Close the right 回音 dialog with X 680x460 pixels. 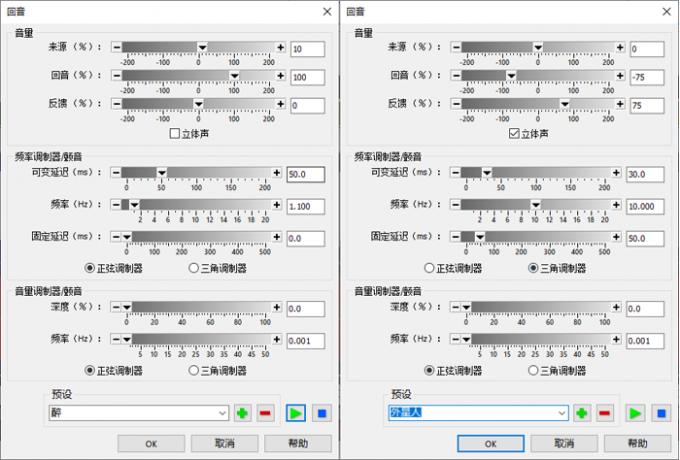coord(667,12)
